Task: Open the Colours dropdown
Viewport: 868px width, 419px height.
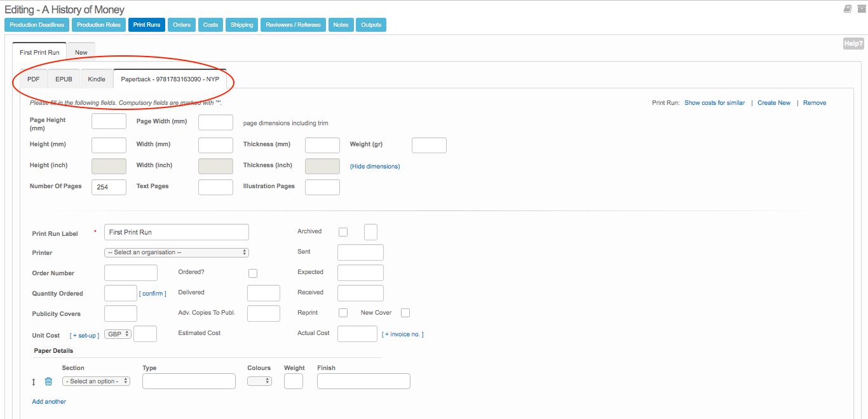Action: (259, 381)
